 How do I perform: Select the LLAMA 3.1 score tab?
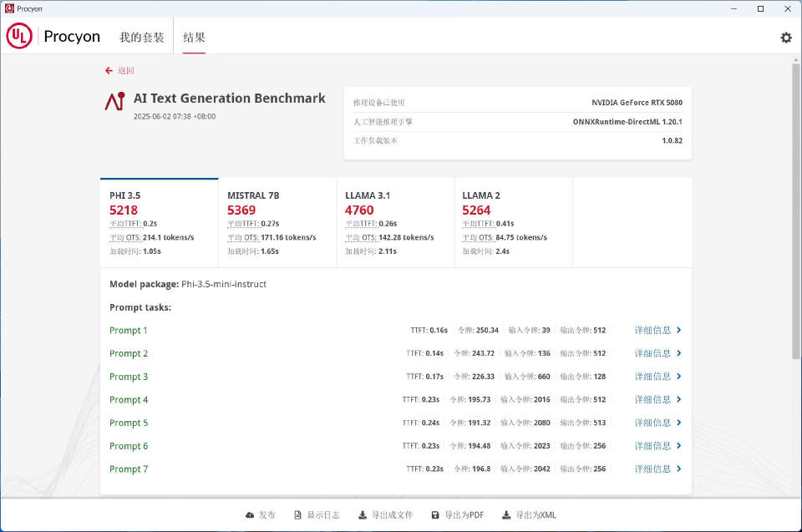[395, 222]
